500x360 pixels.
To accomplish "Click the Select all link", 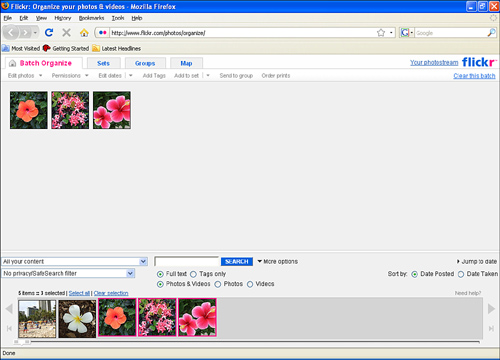I will [x=79, y=293].
